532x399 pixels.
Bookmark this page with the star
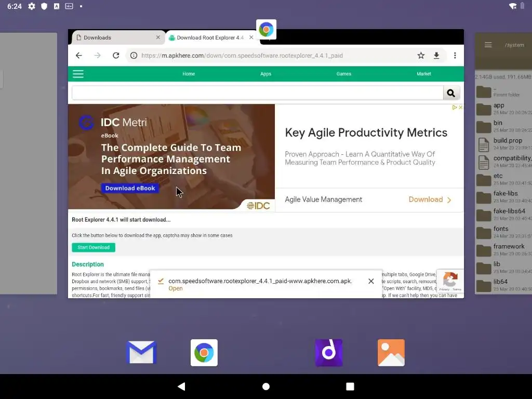(421, 55)
